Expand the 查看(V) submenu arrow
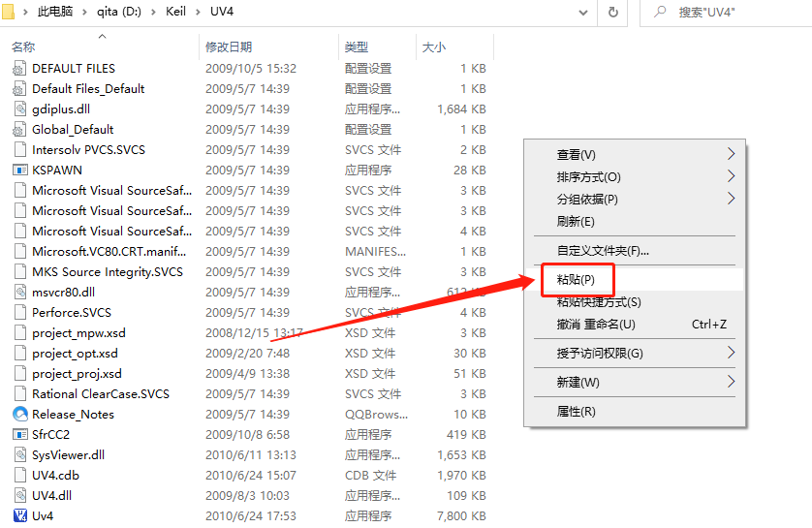Image resolution: width=812 pixels, height=528 pixels. pos(731,154)
